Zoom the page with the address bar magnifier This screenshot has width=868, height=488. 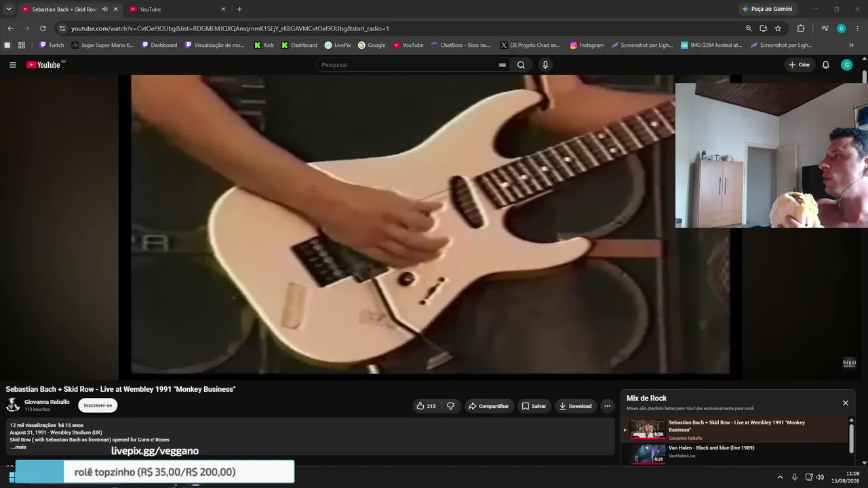tap(749, 28)
